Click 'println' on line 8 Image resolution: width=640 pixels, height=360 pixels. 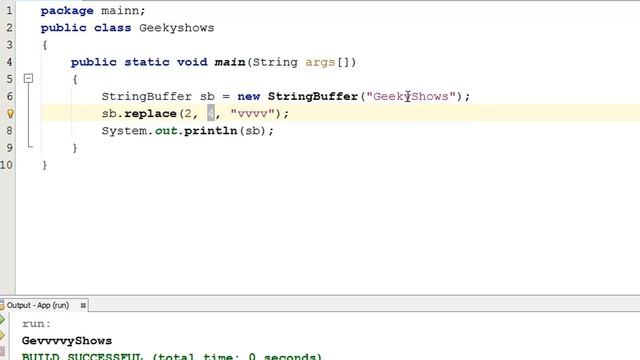point(211,131)
